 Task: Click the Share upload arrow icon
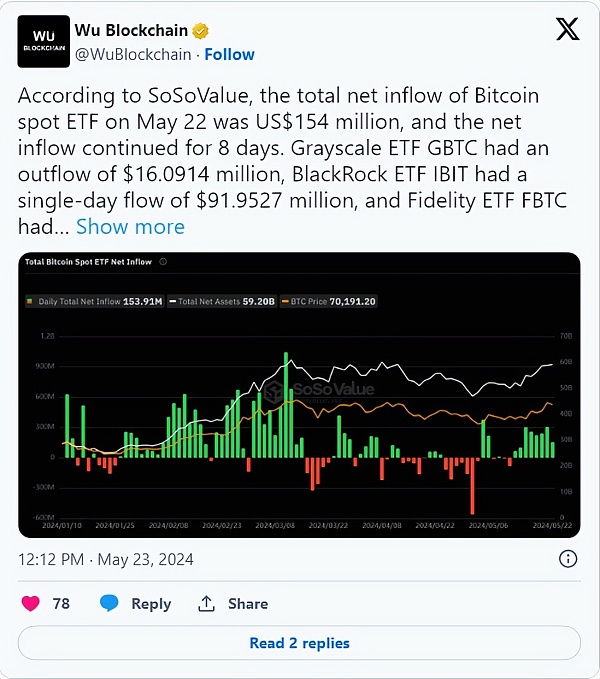(207, 603)
